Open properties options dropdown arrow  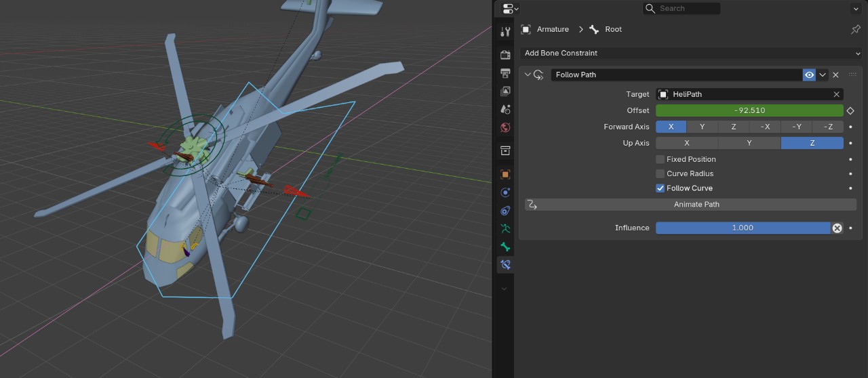click(855, 9)
